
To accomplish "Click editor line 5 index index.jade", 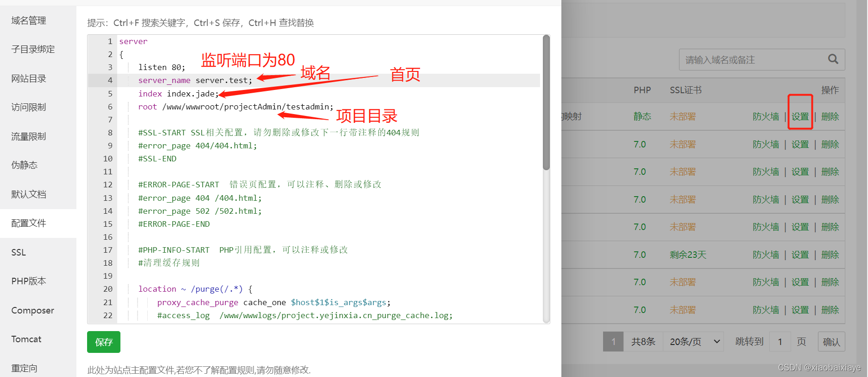I will (x=178, y=94).
